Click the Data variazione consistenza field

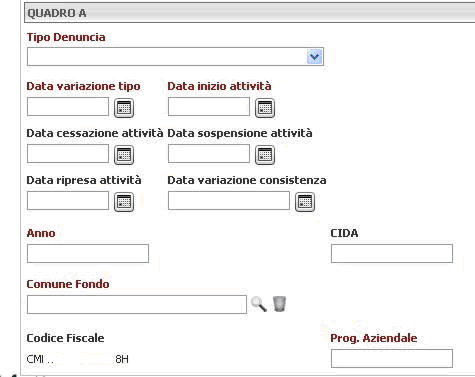click(x=229, y=201)
